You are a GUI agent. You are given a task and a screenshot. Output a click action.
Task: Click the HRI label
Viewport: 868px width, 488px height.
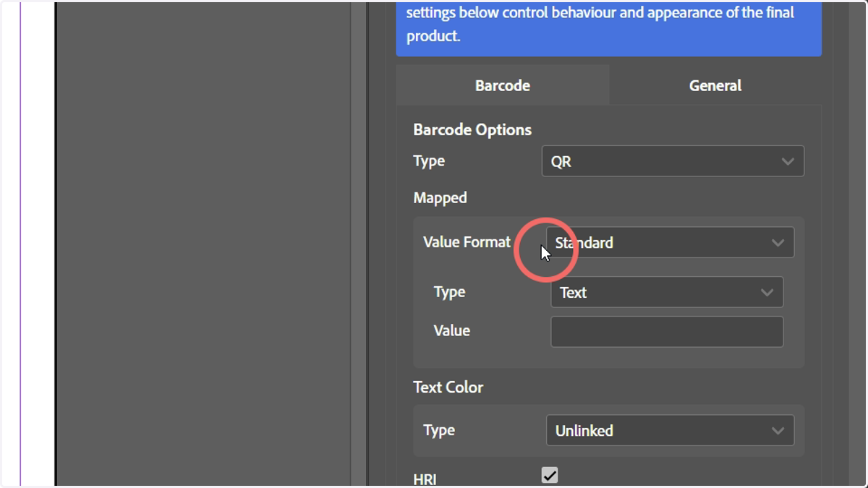pyautogui.click(x=425, y=479)
